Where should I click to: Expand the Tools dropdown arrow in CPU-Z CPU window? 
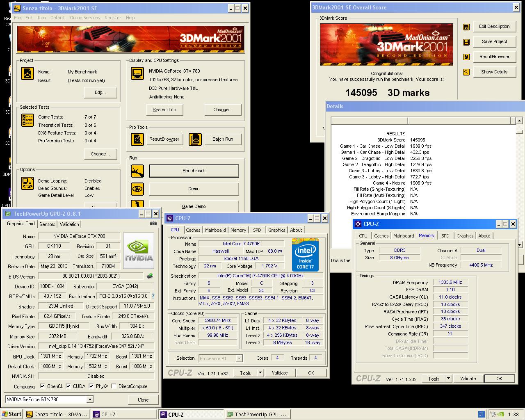point(260,373)
